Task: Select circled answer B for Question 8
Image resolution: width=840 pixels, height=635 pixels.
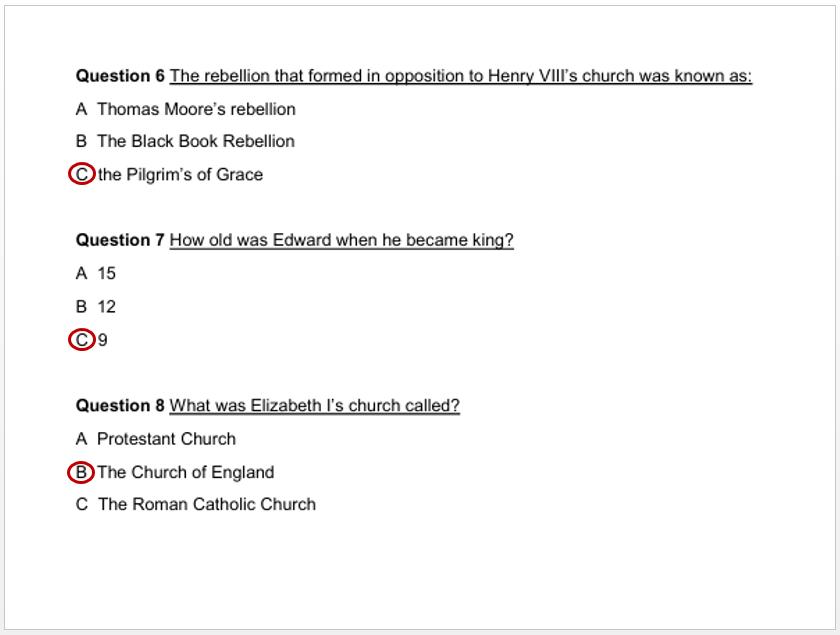Action: (x=82, y=472)
